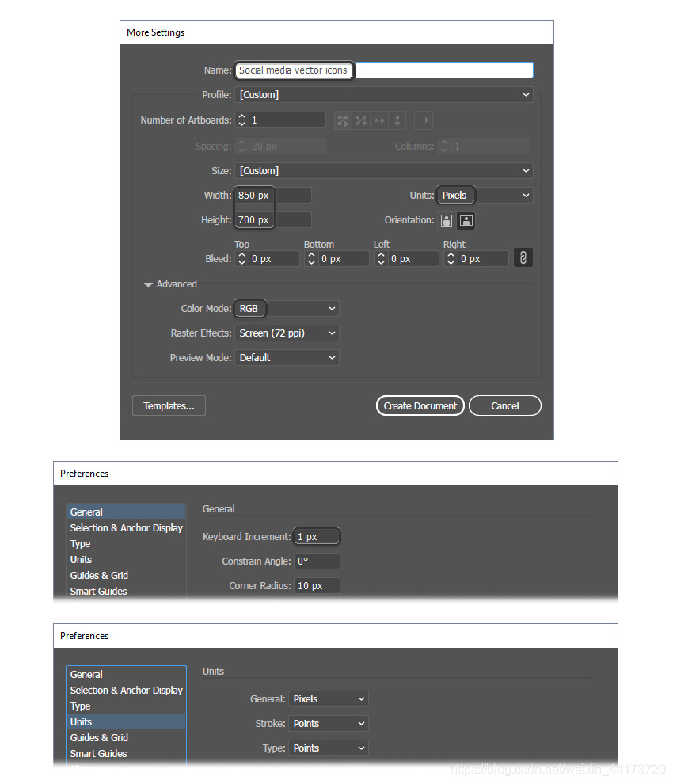Click the Right bleed stepper arrows
Viewport: 673px width, 784px height.
click(x=451, y=258)
